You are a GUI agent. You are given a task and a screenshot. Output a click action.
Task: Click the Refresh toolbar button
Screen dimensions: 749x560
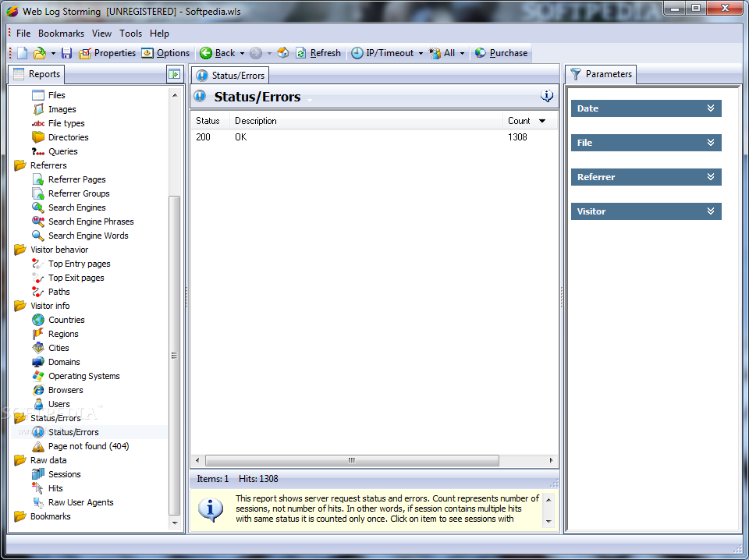[318, 53]
